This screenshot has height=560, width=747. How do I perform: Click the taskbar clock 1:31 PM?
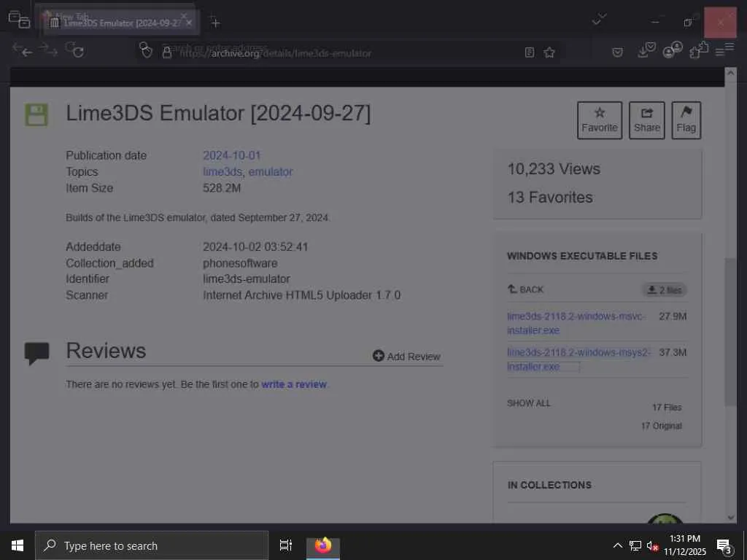(684, 545)
